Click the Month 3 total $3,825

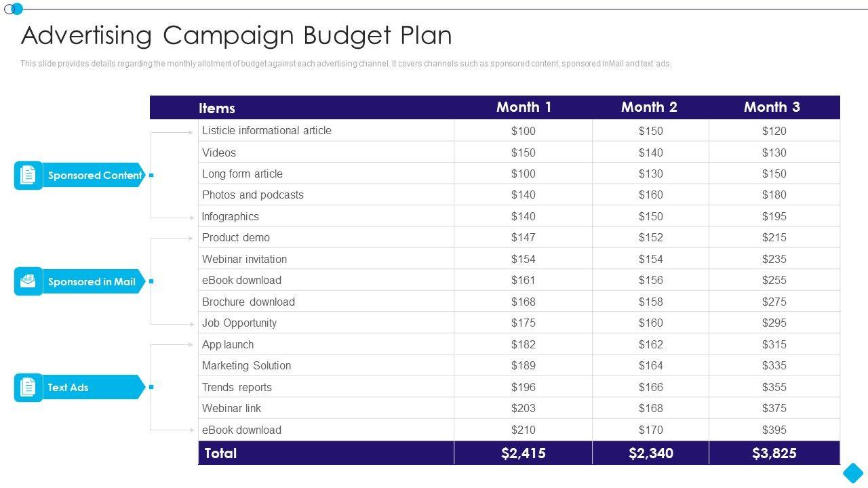click(774, 453)
